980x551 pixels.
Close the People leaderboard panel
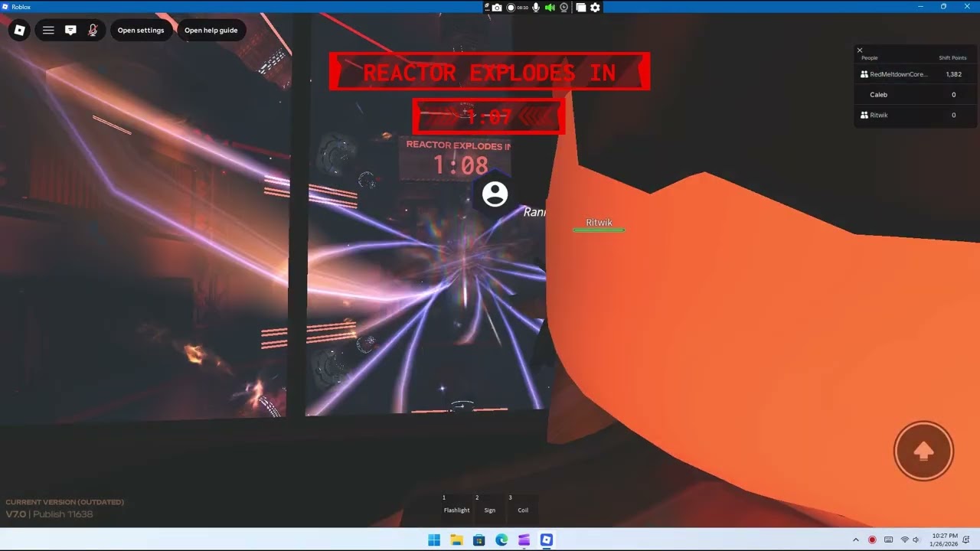(x=860, y=51)
